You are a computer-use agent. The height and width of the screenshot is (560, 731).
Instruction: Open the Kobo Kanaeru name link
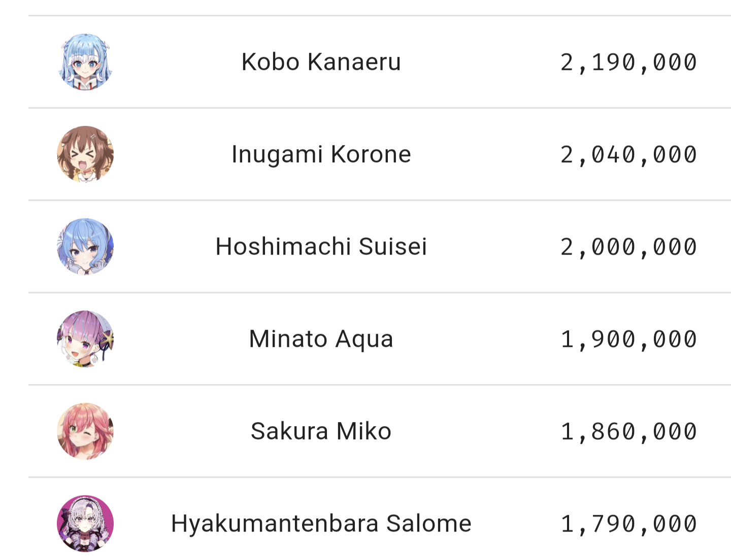(x=321, y=62)
